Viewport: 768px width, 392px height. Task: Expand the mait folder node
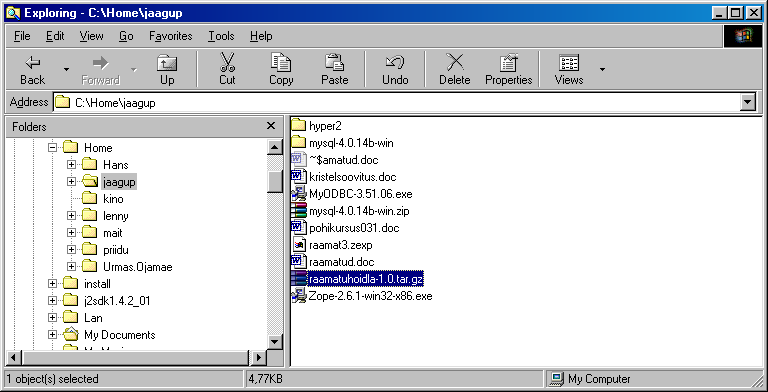[72, 233]
